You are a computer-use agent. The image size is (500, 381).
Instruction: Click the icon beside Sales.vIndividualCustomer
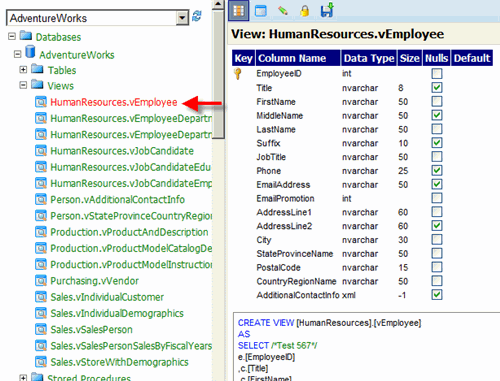[41, 297]
